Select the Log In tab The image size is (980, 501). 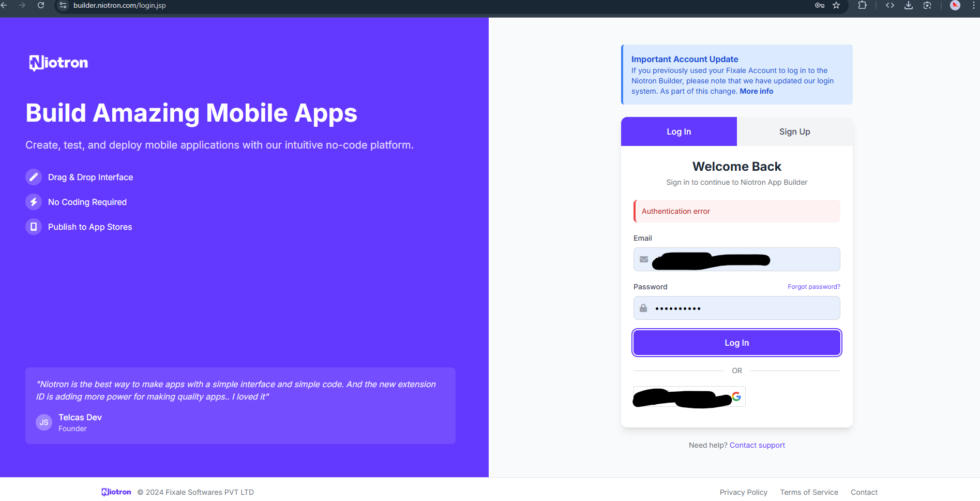click(x=679, y=131)
